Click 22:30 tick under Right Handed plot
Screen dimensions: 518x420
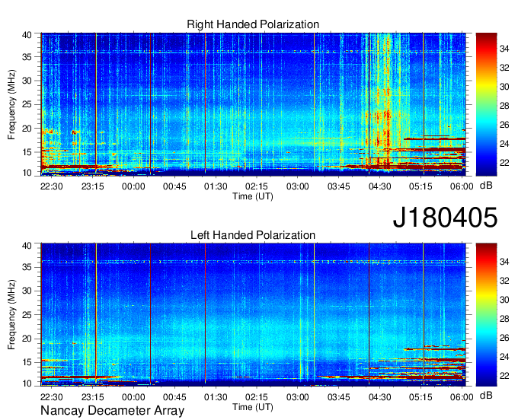click(52, 186)
